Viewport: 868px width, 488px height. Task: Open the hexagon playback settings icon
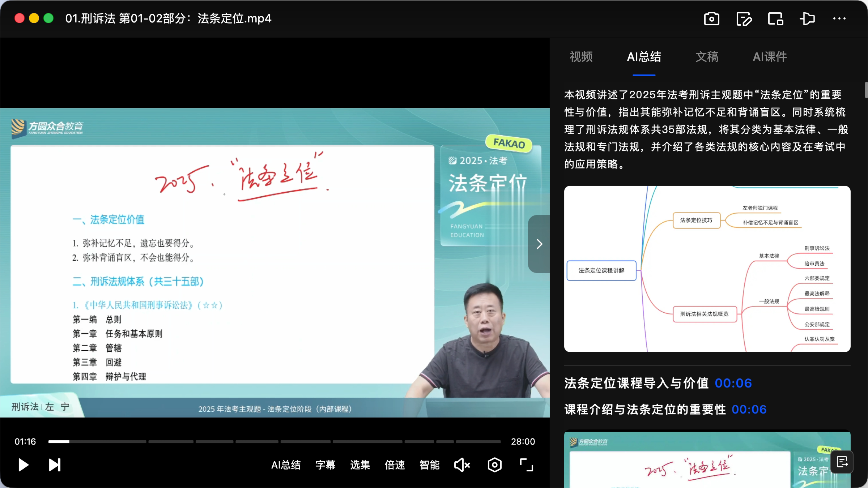click(494, 465)
